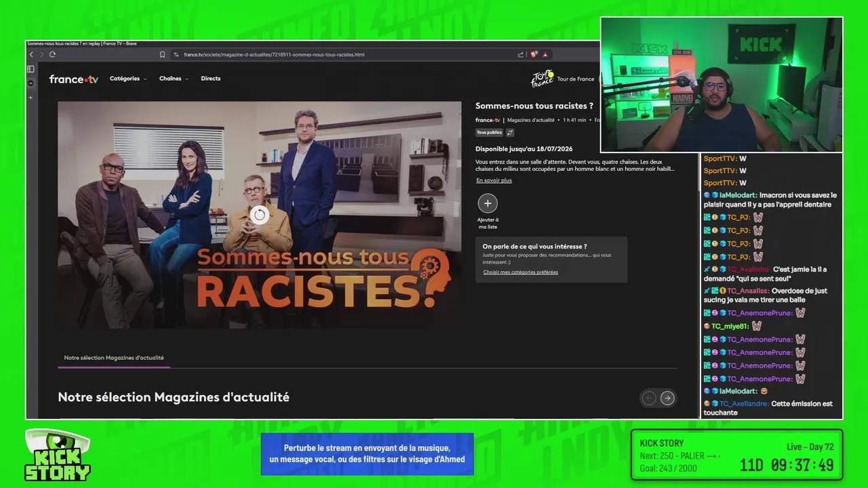Click the audio description badge icon
The width and height of the screenshot is (868, 488).
point(510,133)
